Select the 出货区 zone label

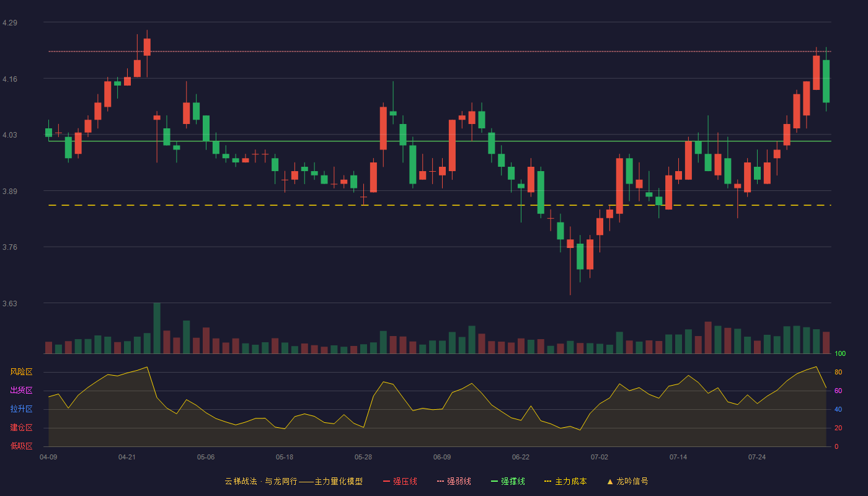(x=21, y=391)
